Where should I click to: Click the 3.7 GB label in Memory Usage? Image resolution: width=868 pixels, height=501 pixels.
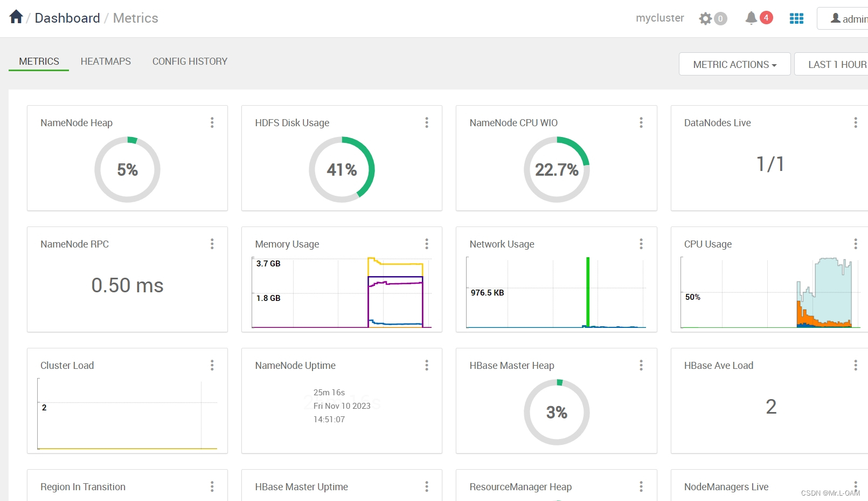coord(268,264)
